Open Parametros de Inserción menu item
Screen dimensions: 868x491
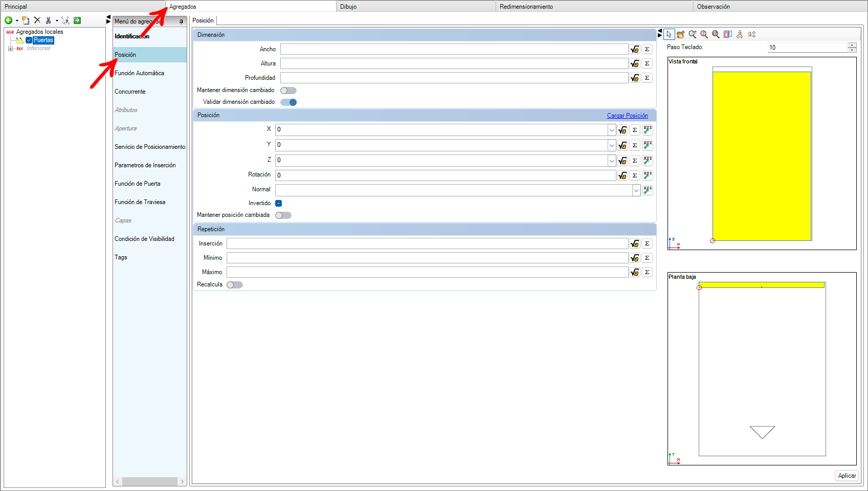tap(150, 165)
